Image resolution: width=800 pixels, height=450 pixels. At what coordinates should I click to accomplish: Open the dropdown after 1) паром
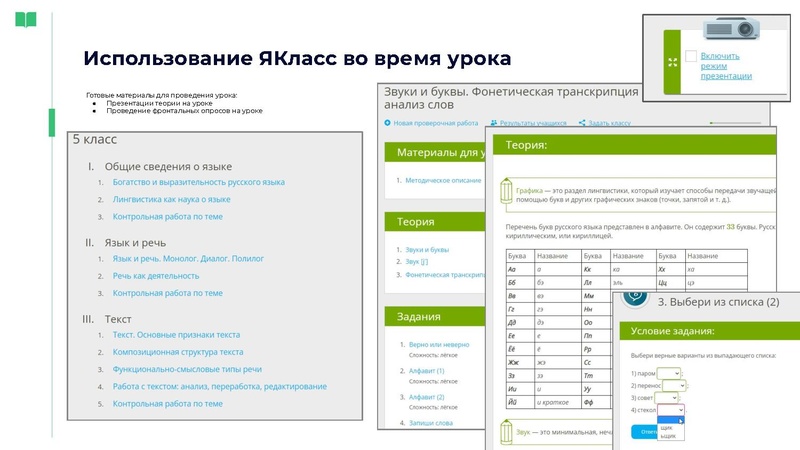tap(668, 373)
